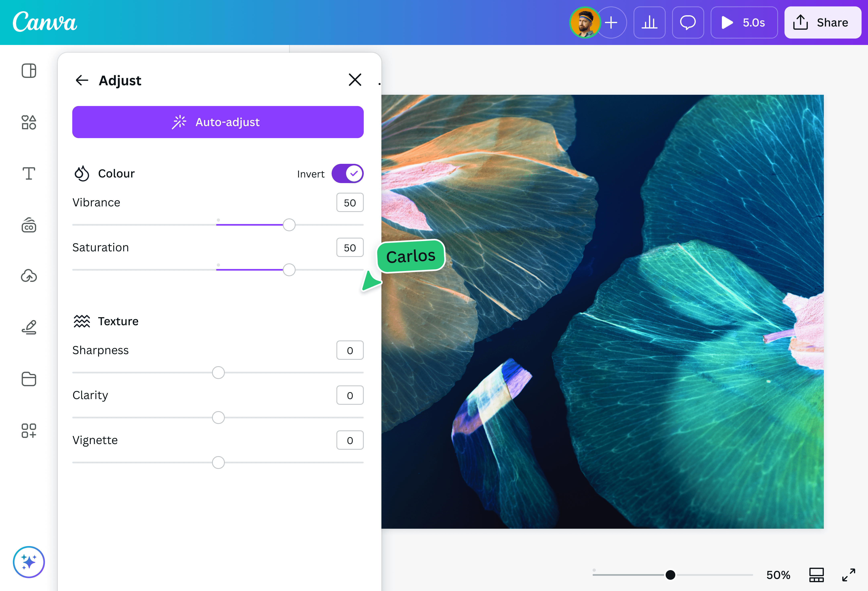
Task: Open the Brand panel in the sidebar
Action: (29, 225)
